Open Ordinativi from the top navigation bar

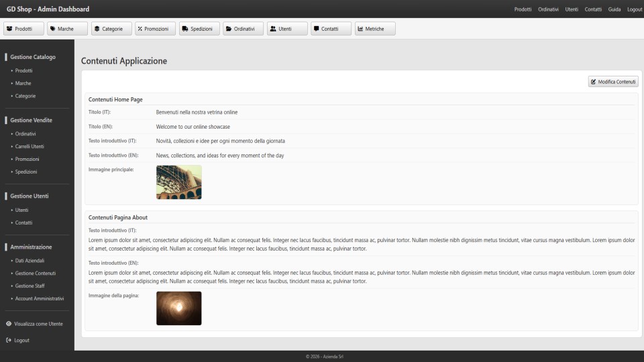[548, 9]
